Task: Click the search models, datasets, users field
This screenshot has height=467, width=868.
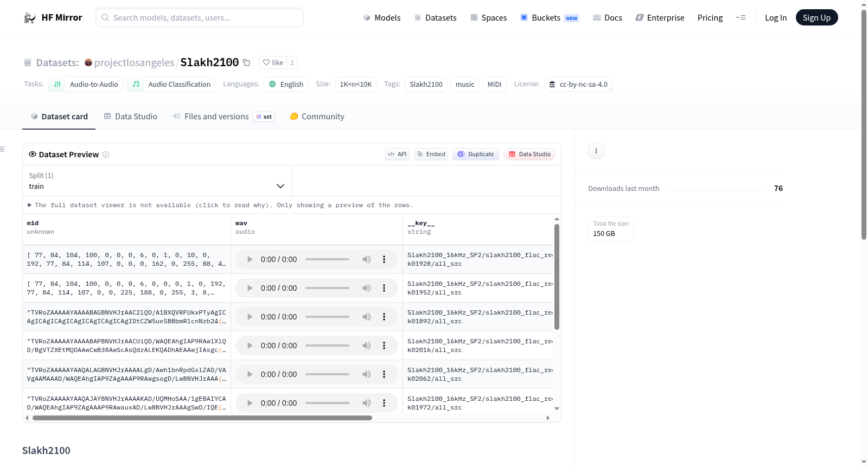Action: tap(200, 17)
